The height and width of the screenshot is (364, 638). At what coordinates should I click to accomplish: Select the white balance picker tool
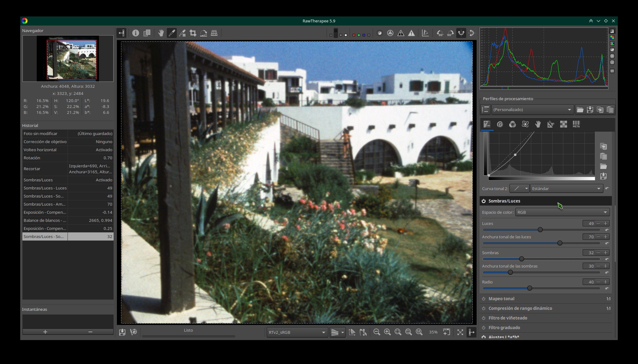coord(171,33)
